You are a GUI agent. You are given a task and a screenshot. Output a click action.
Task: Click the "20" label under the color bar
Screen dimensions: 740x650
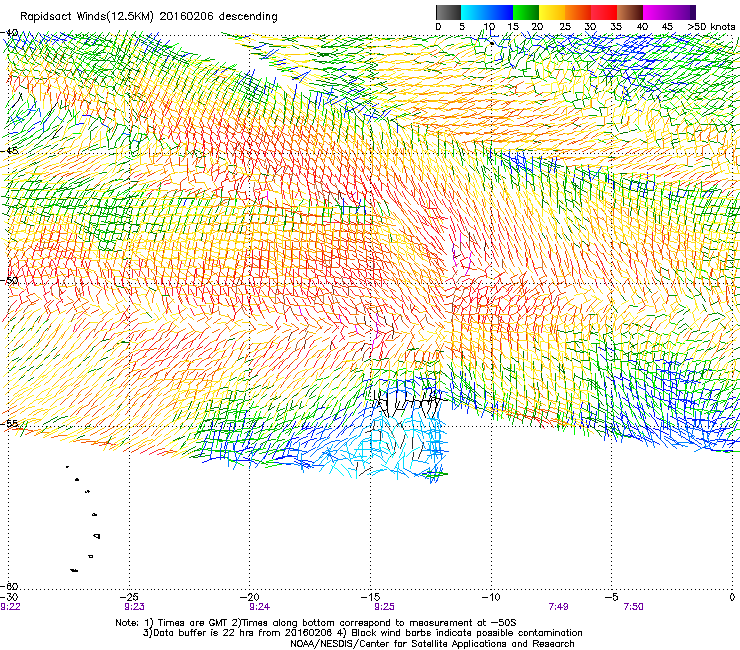[x=537, y=27]
